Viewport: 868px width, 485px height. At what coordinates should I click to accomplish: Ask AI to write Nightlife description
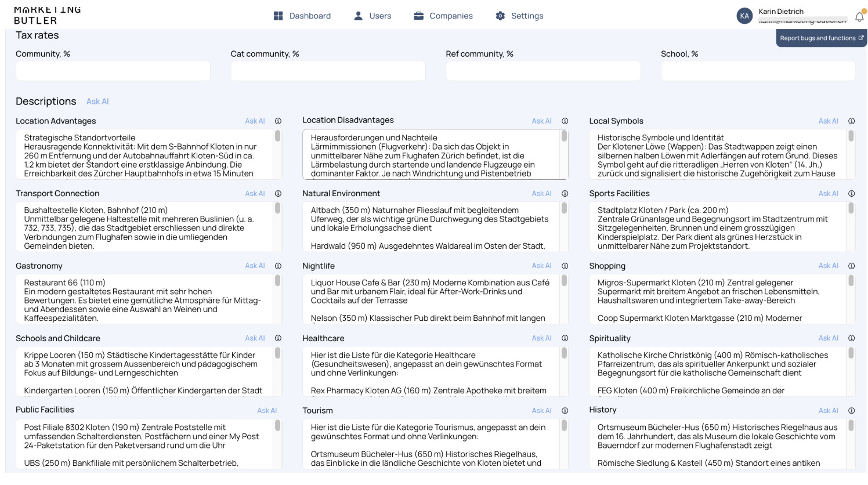coord(541,266)
